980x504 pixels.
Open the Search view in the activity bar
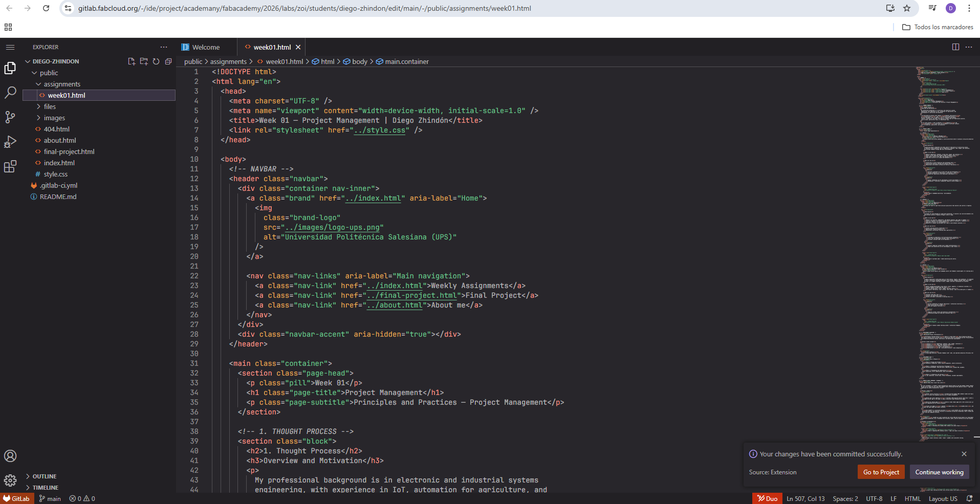click(x=10, y=93)
